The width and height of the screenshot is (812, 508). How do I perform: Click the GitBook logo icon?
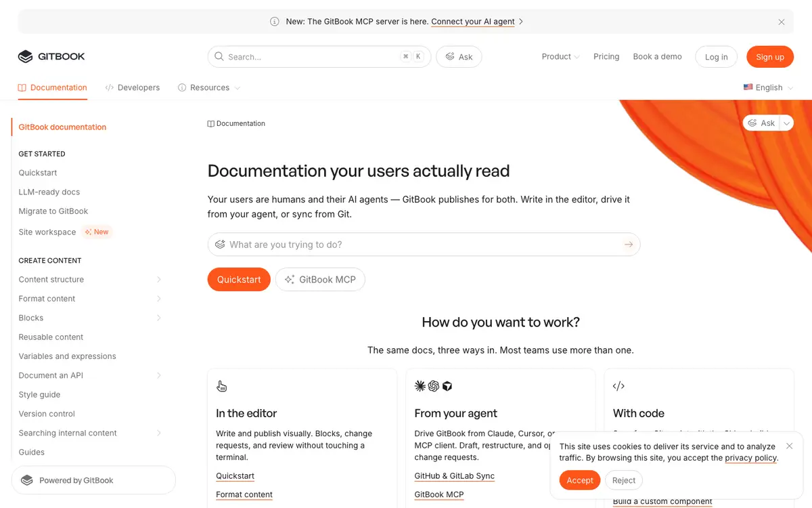[x=25, y=57]
